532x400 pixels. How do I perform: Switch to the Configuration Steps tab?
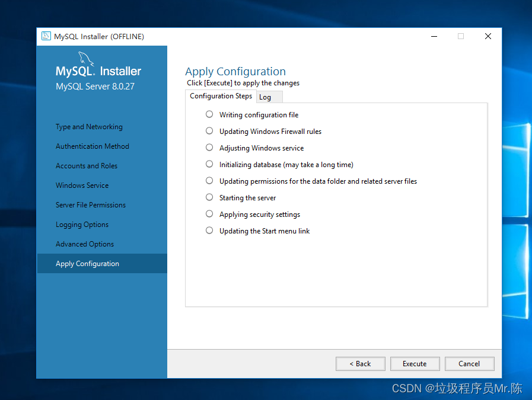[221, 96]
